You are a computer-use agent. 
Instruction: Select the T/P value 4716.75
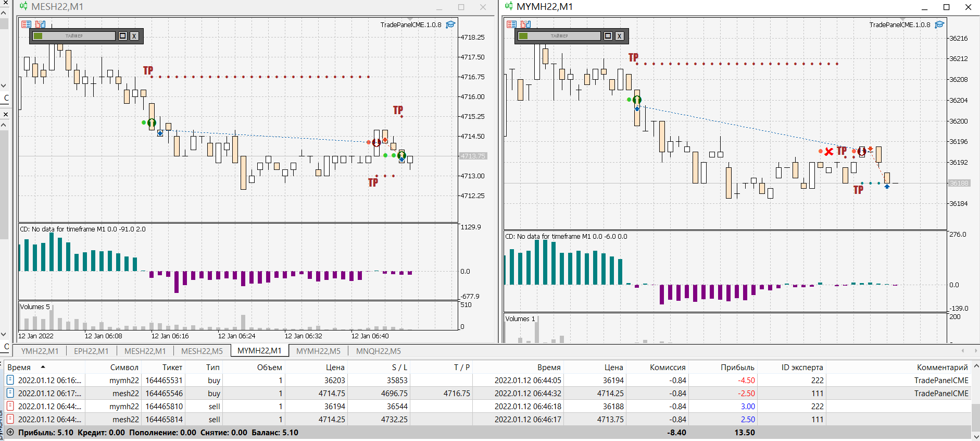(x=457, y=393)
